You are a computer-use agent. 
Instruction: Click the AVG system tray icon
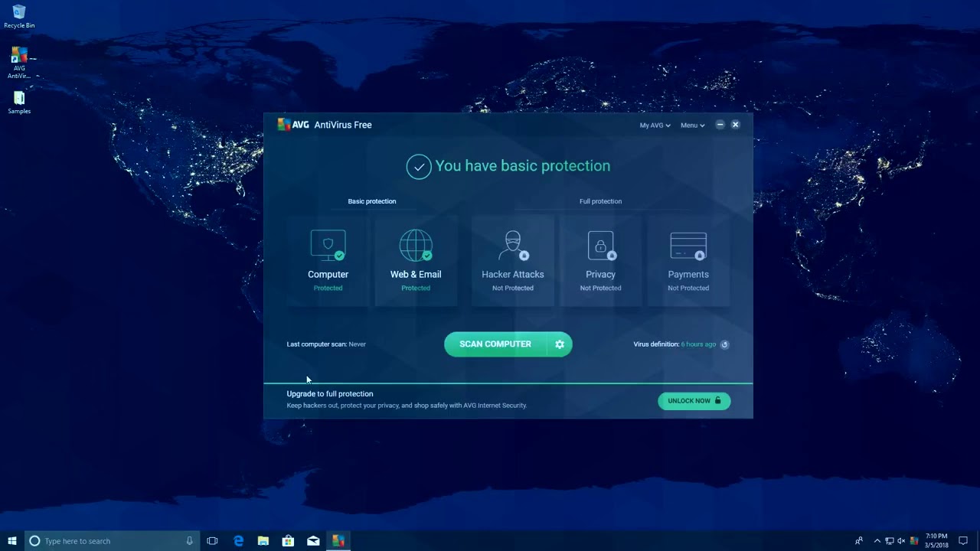(913, 541)
